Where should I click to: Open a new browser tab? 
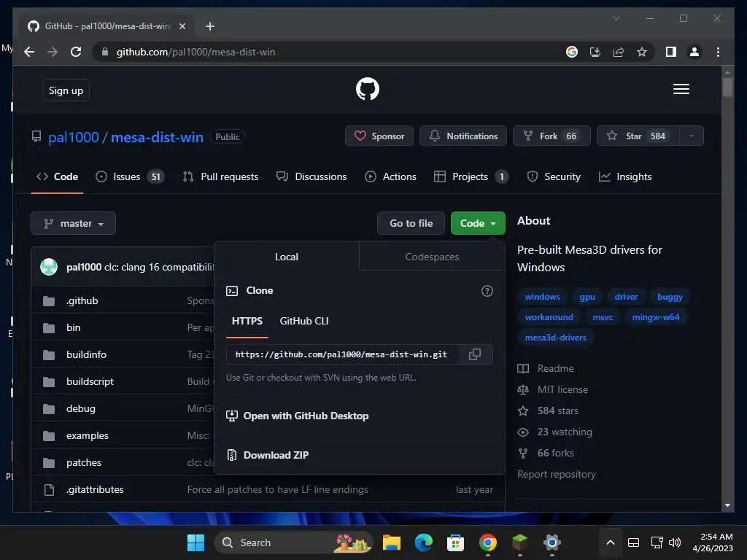click(209, 26)
